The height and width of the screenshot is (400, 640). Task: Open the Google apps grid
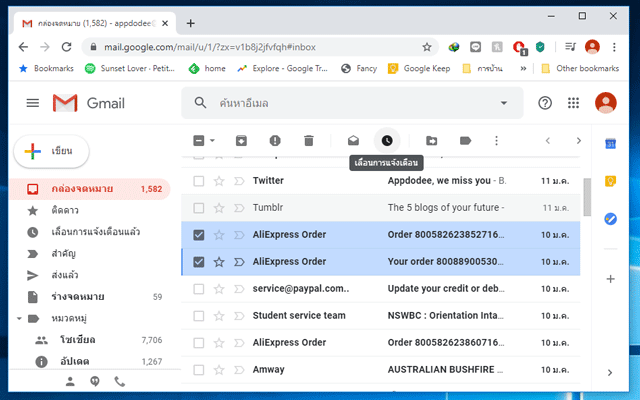[573, 103]
